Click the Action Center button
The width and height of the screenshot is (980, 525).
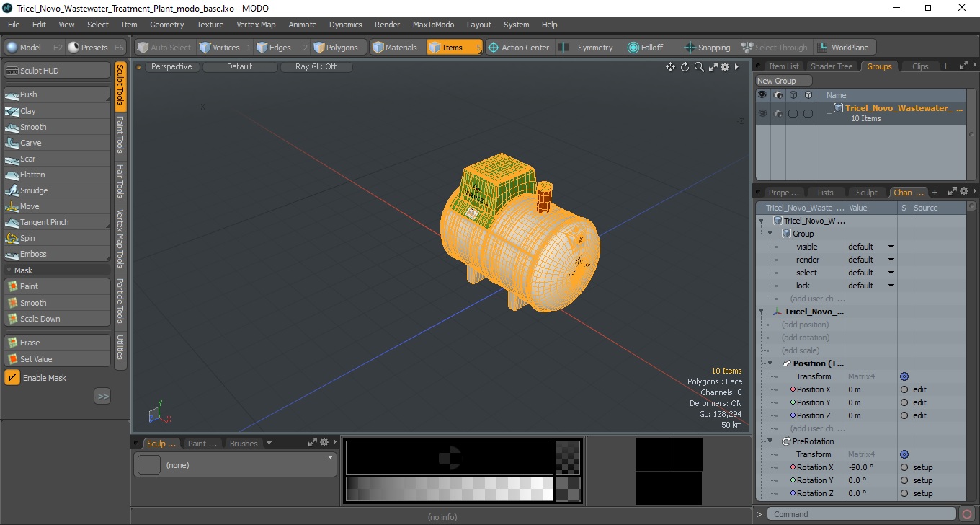coord(519,48)
